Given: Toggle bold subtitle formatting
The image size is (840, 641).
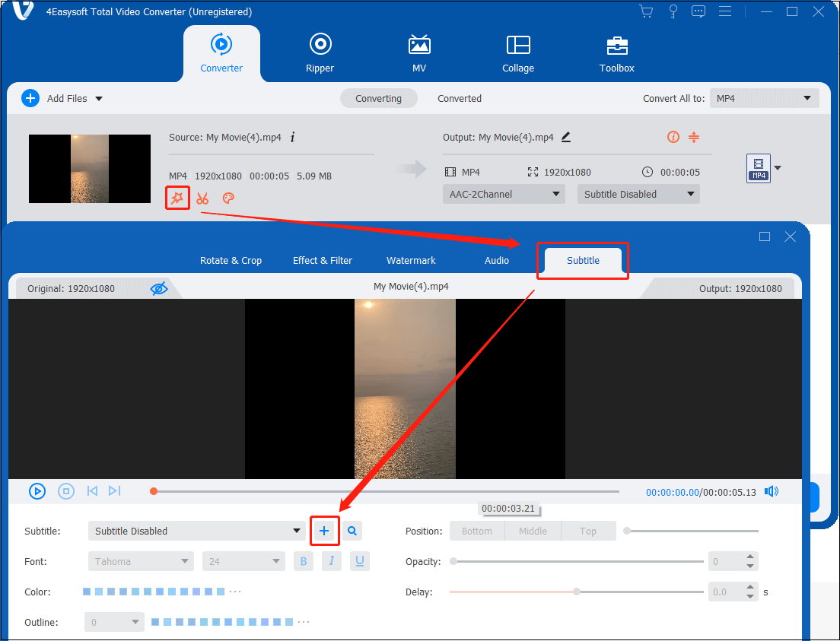Looking at the screenshot, I should pyautogui.click(x=304, y=561).
